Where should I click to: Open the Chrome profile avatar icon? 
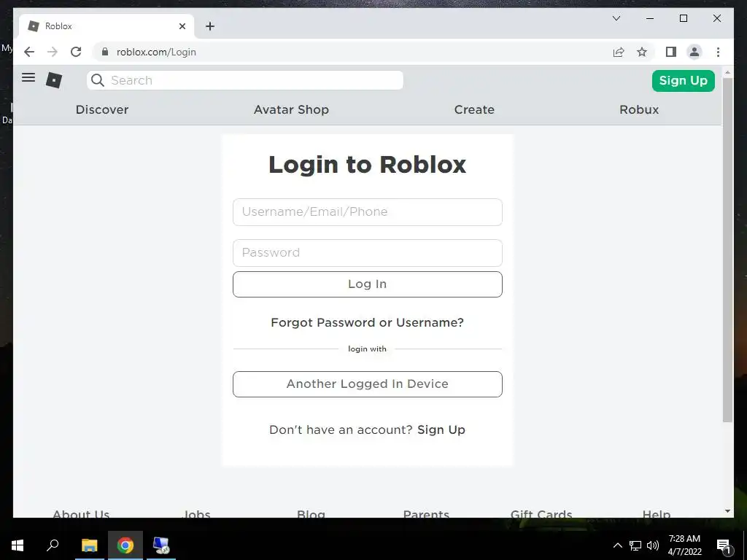pyautogui.click(x=694, y=52)
